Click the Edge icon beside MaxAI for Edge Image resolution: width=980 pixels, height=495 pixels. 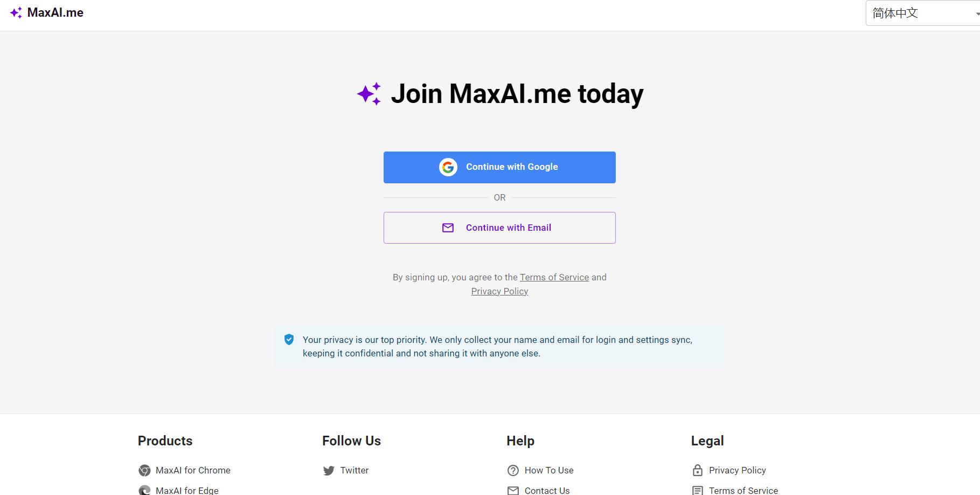pos(144,490)
